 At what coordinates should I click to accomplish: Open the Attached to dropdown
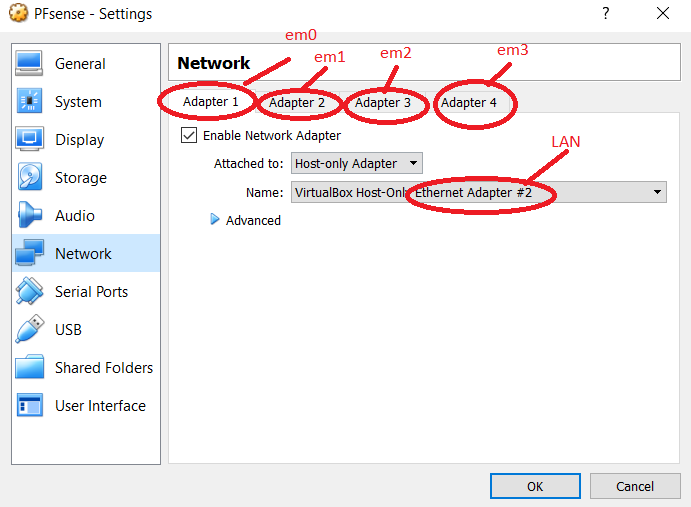coord(357,163)
